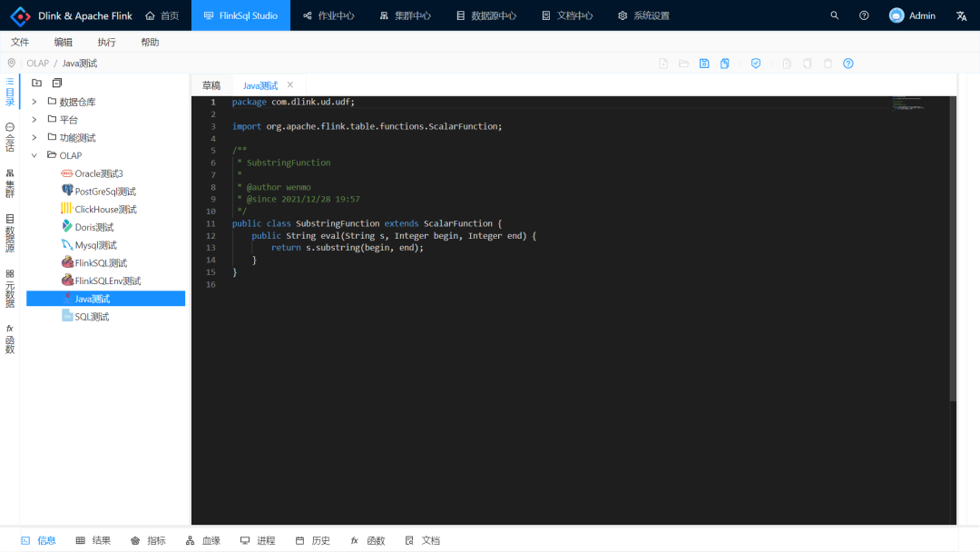The width and height of the screenshot is (980, 552).
Task: Select Doris测试 in the tree
Action: click(93, 227)
